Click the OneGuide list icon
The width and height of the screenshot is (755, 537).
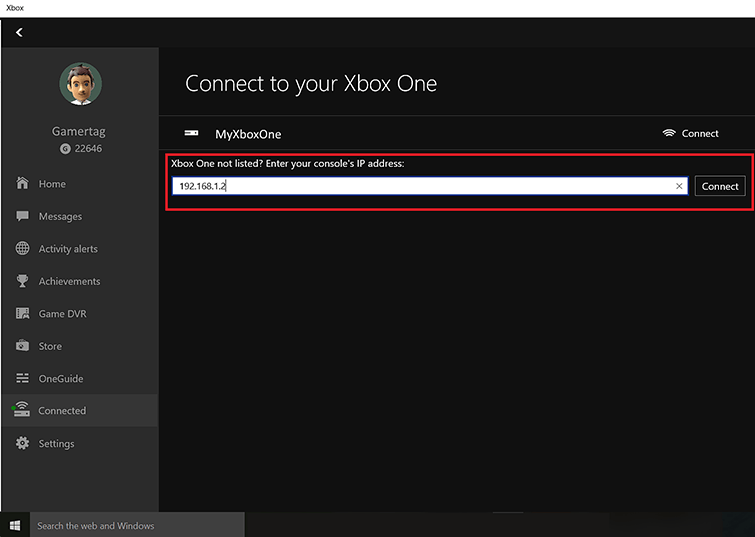point(22,378)
